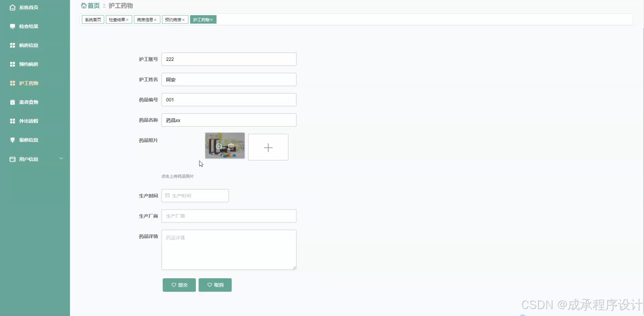Focus the 护工账号 field containing 222

click(229, 59)
